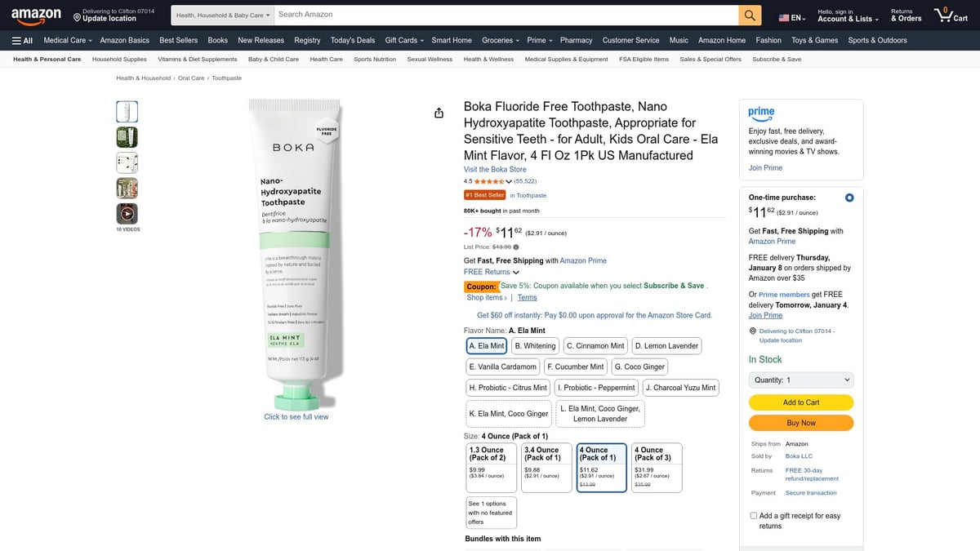This screenshot has width=980, height=551.
Task: Open the Quantity dropdown
Action: tap(800, 380)
